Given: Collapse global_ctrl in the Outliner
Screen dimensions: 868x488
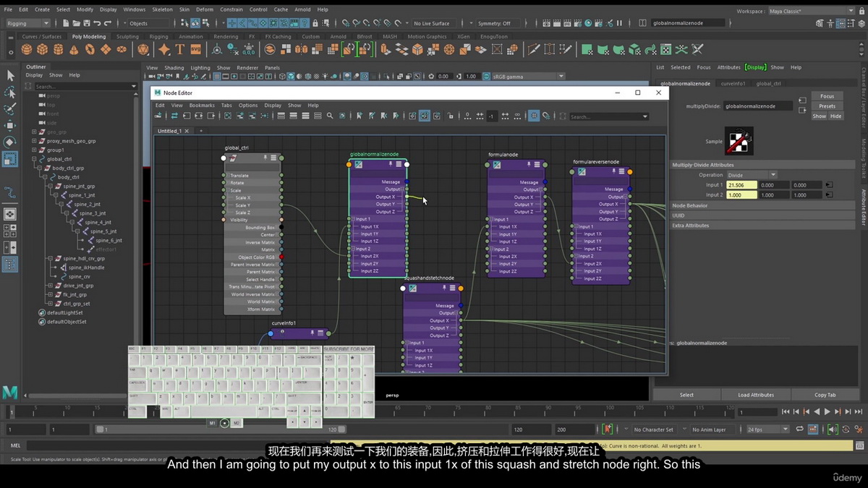Looking at the screenshot, I should 34,159.
